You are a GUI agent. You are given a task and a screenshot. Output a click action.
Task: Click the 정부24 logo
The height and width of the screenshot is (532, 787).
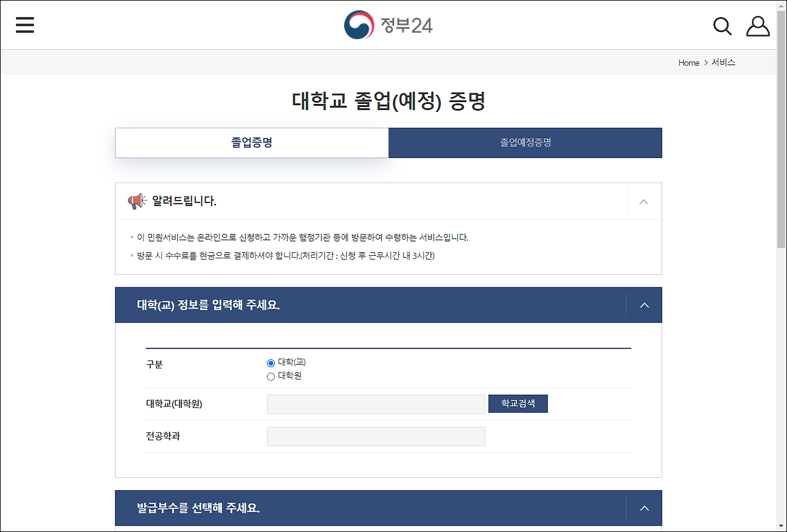(388, 25)
